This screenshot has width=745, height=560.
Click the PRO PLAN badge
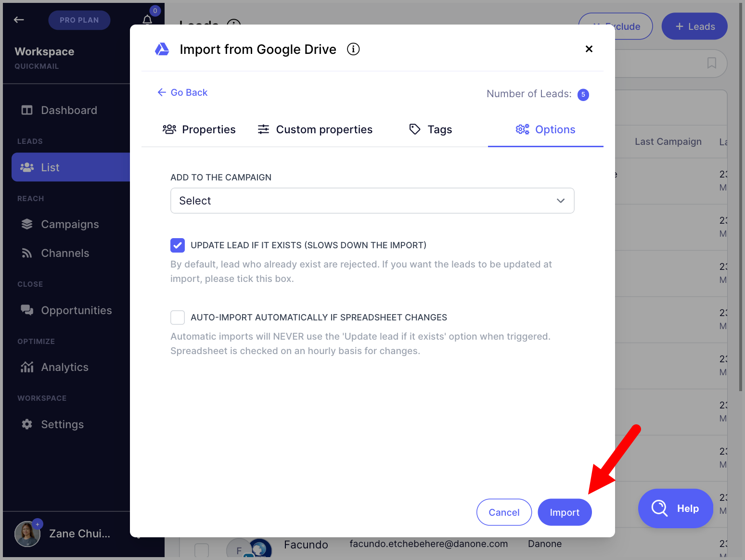pyautogui.click(x=79, y=20)
